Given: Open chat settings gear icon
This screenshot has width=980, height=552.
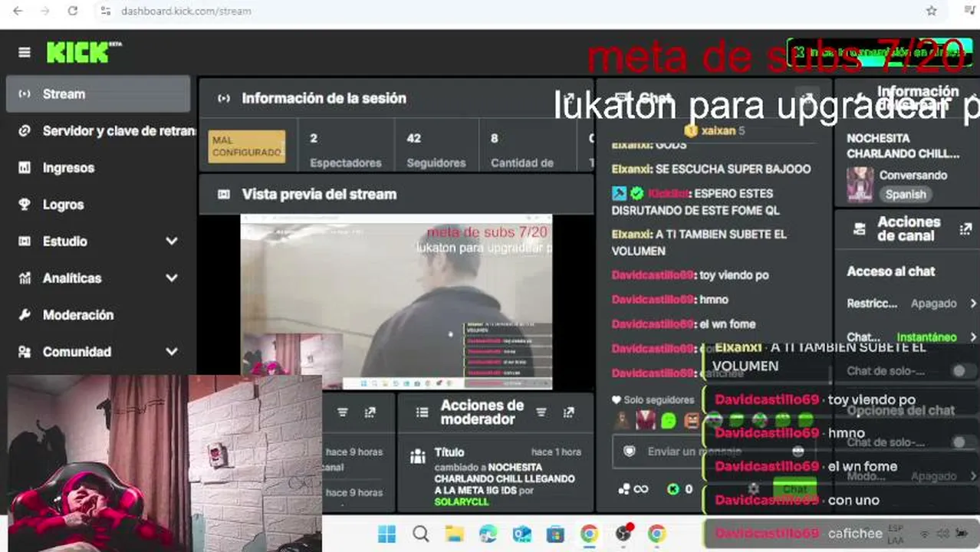Looking at the screenshot, I should point(754,488).
